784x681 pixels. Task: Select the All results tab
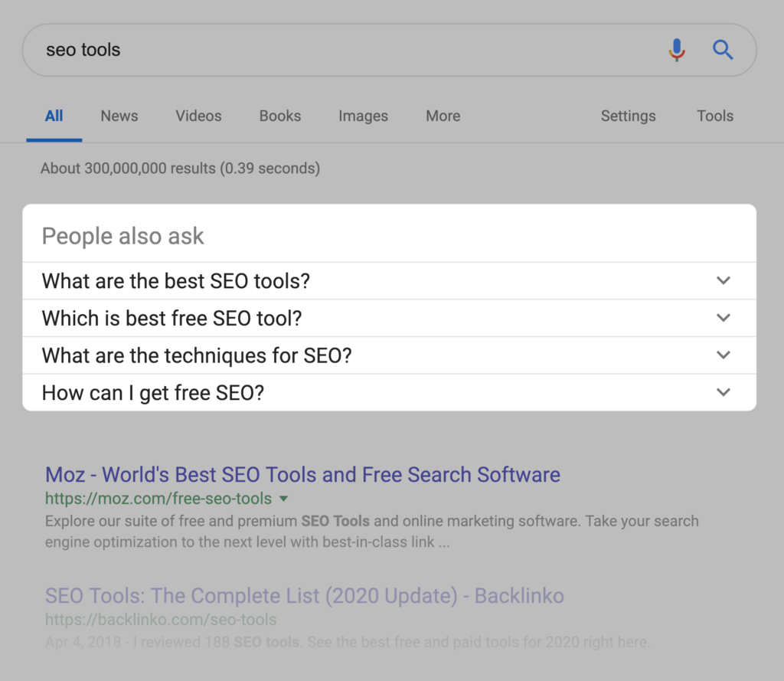pyautogui.click(x=54, y=116)
